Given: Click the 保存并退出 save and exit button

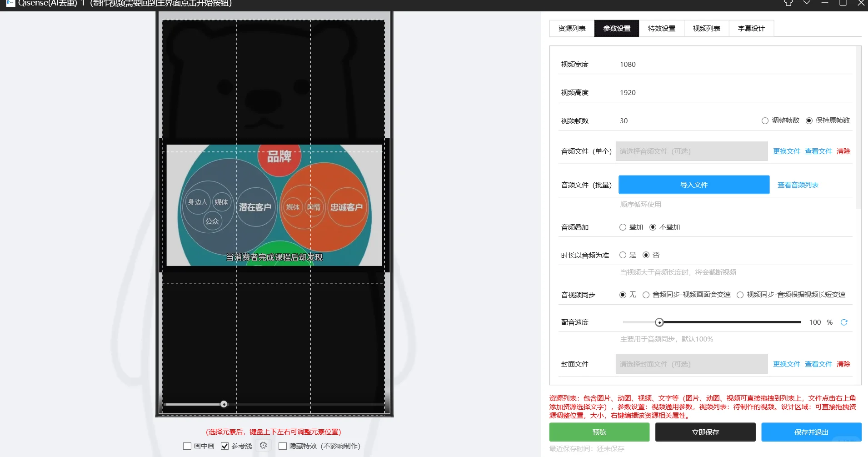Looking at the screenshot, I should click(x=812, y=432).
